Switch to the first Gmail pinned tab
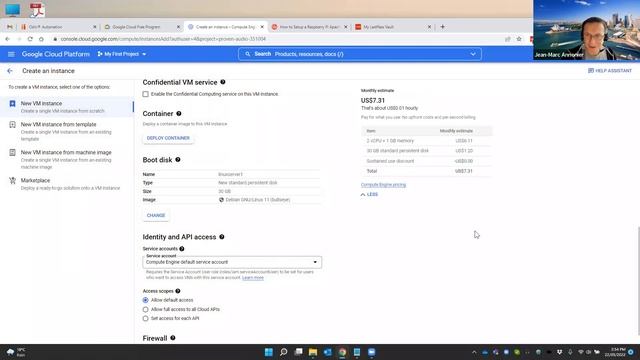Viewport: 640px width, 360px height. click(x=9, y=27)
